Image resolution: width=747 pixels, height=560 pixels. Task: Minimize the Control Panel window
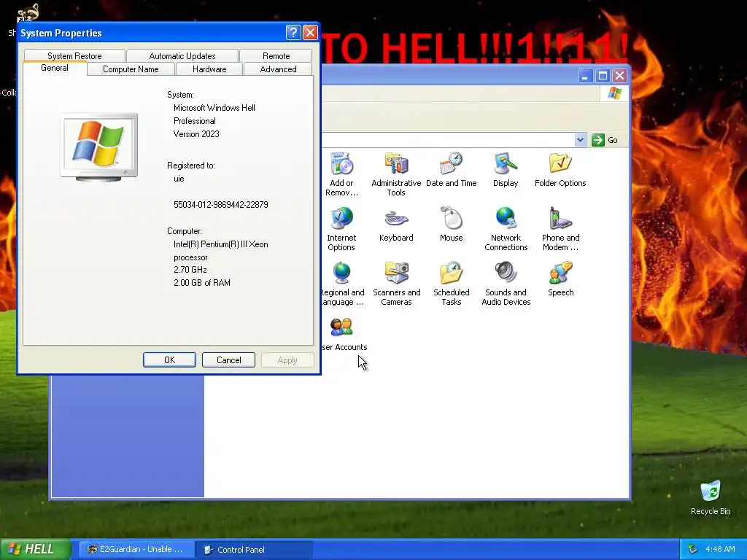pos(586,76)
